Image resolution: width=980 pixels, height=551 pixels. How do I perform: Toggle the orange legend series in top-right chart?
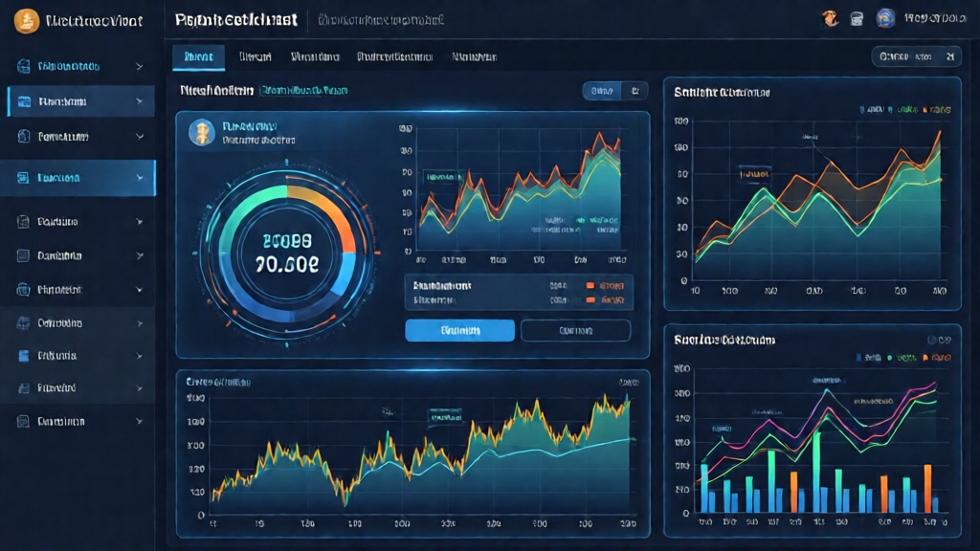937,110
